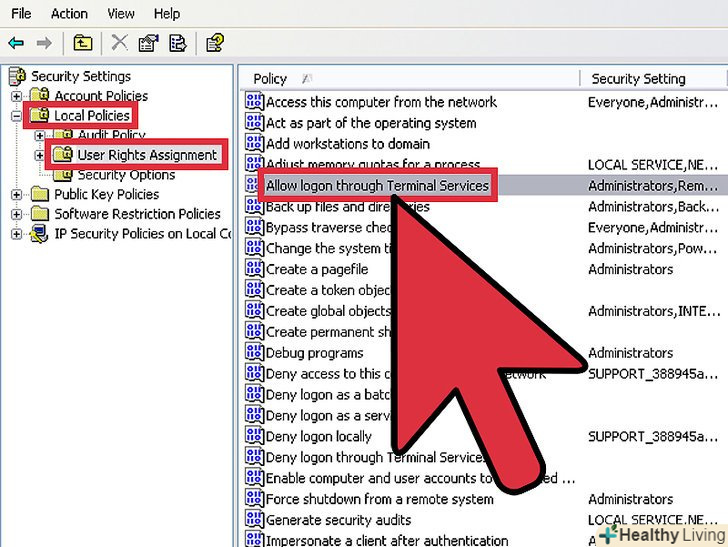Click the Debug programs policy icon

pos(254,353)
